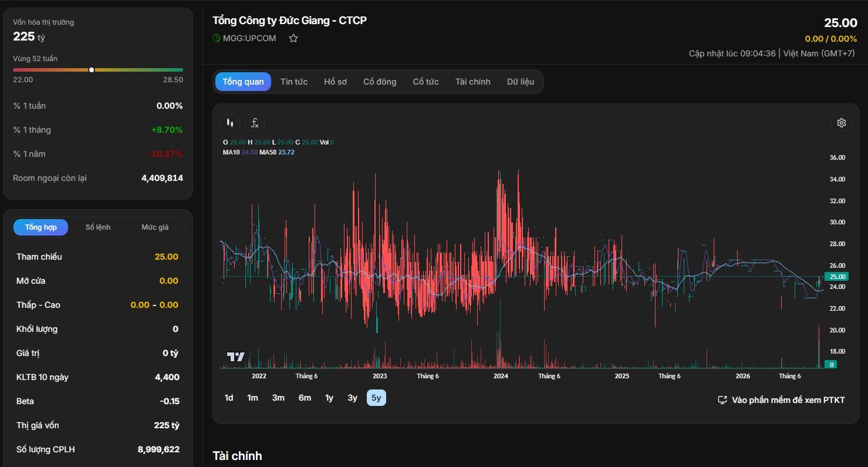Click the TradingView logo on chart
Image resolution: width=868 pixels, height=467 pixels.
[x=236, y=357]
